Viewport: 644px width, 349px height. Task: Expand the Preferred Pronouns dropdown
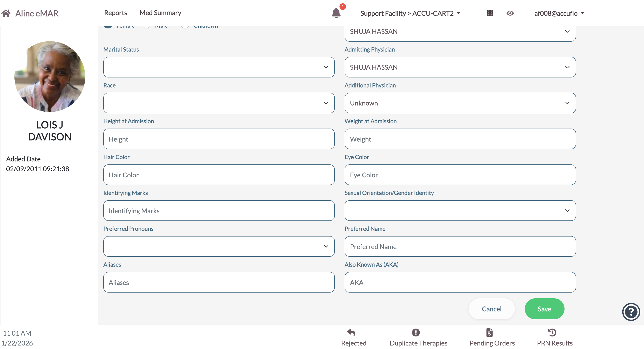[x=219, y=246]
